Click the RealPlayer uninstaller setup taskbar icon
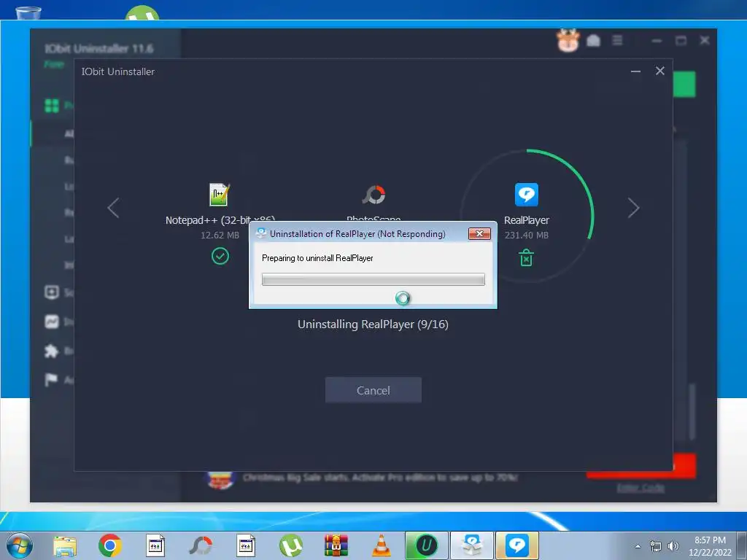Screen dimensions: 747x560 (472, 545)
